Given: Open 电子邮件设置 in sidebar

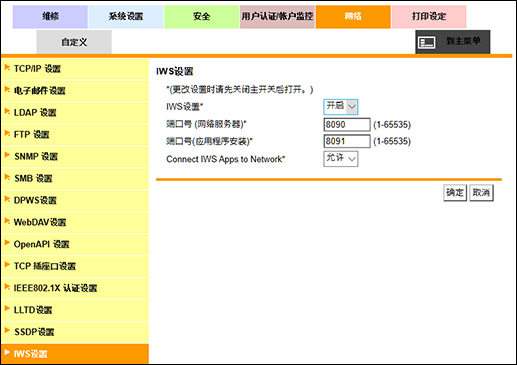Looking at the screenshot, I should click(75, 91).
